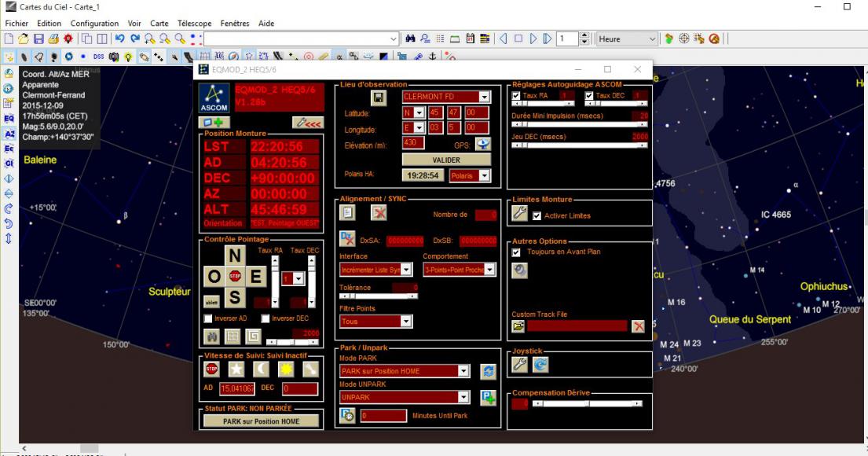
Task: Click the collapse setup wrench arrow button
Action: point(308,123)
